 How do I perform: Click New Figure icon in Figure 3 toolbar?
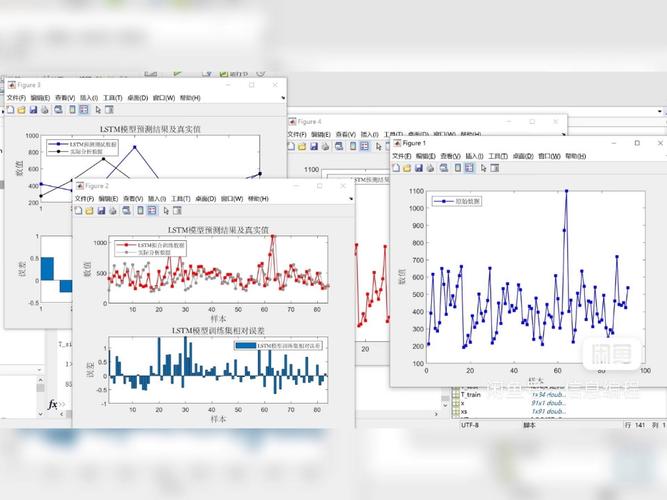(x=11, y=110)
